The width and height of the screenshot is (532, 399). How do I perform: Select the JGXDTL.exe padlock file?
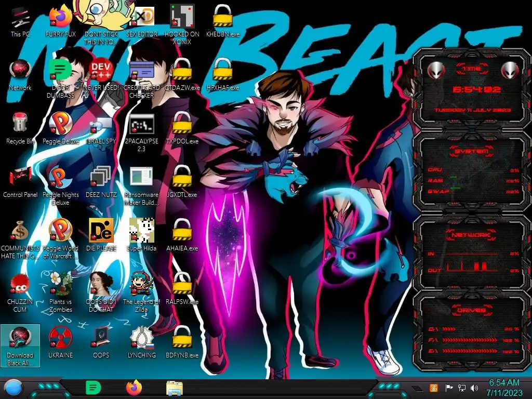pos(182,181)
